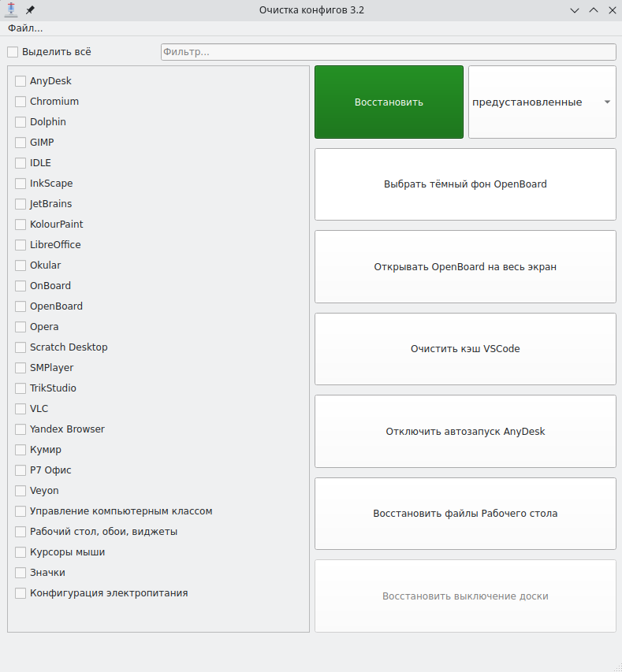Image resolution: width=622 pixels, height=672 pixels.
Task: Click the green Восстановить button
Action: tap(389, 102)
